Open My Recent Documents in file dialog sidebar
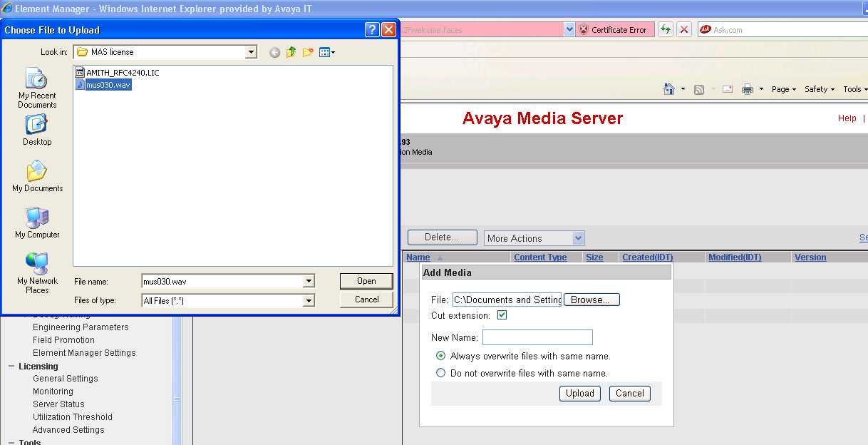Image resolution: width=868 pixels, height=445 pixels. pos(37,88)
